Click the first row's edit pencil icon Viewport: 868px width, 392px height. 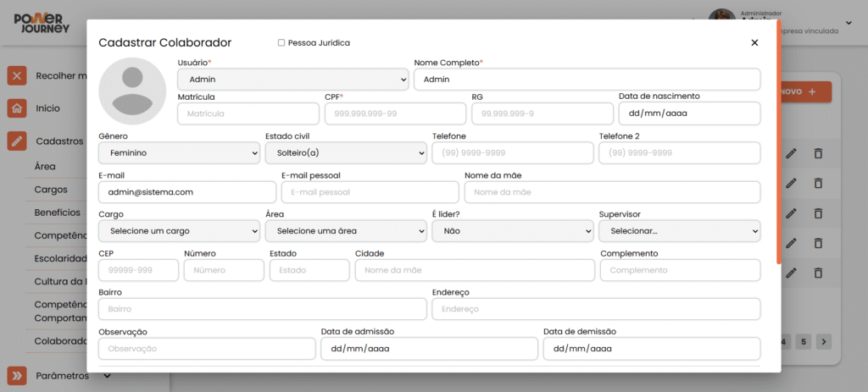[791, 153]
